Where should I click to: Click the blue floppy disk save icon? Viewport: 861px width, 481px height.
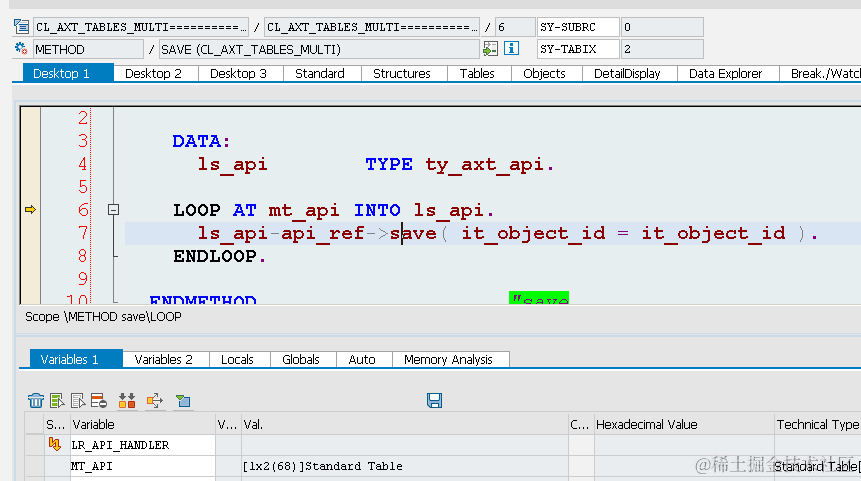click(x=434, y=400)
